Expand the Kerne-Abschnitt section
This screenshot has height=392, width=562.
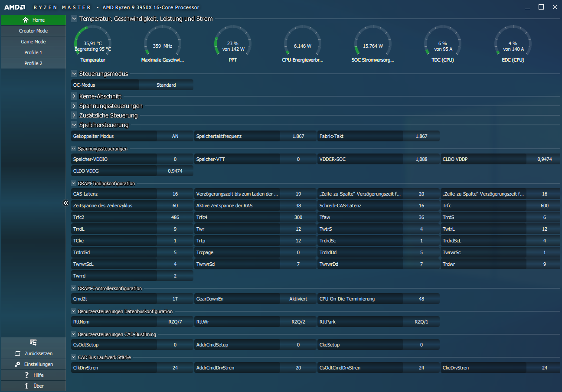pos(74,96)
